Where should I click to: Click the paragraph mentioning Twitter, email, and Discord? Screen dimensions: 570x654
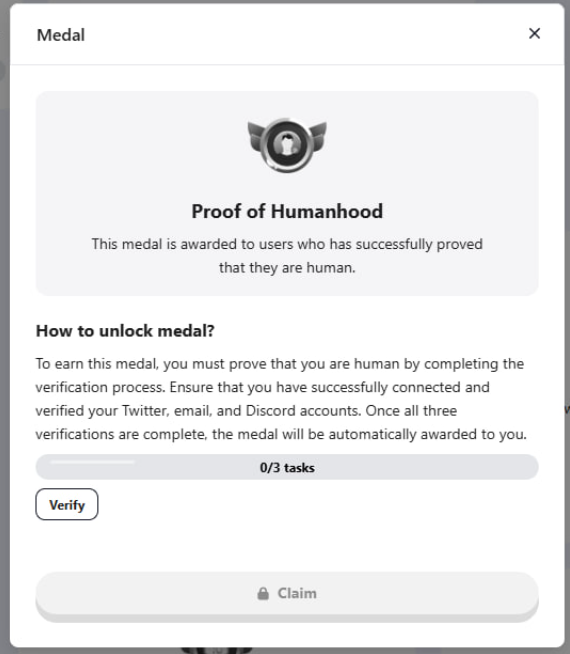click(x=281, y=399)
